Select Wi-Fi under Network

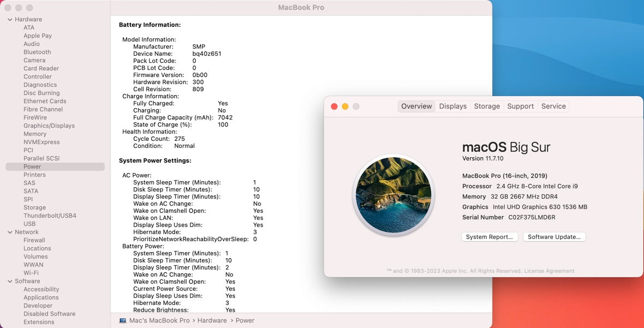31,273
